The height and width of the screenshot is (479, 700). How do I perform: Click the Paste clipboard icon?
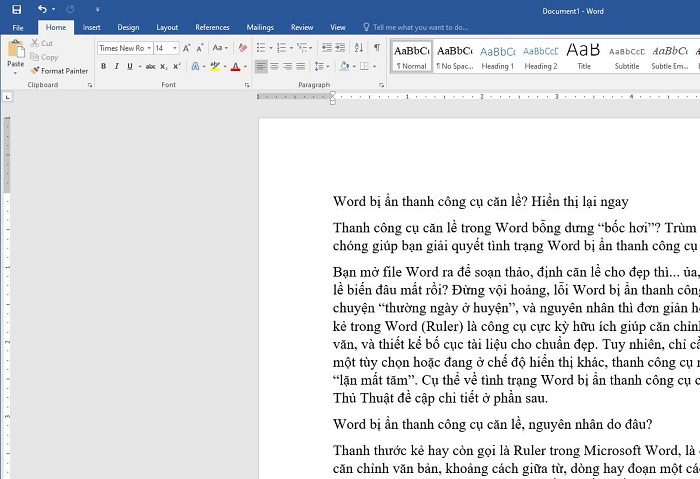(15, 53)
